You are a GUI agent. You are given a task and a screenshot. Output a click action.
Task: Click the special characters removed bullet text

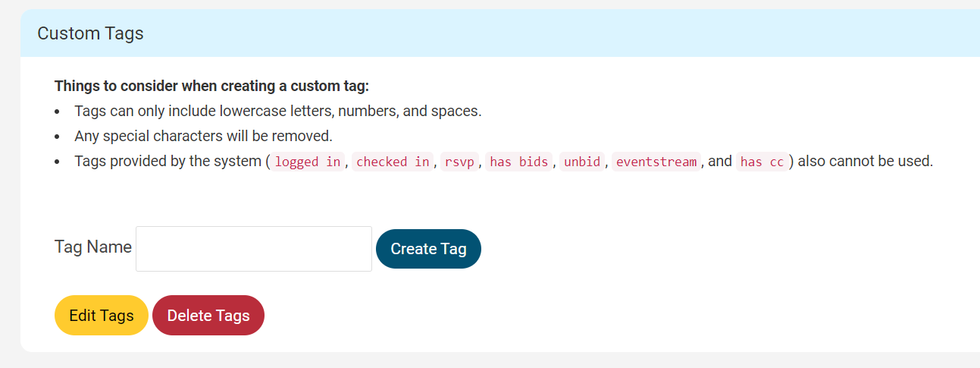point(203,137)
